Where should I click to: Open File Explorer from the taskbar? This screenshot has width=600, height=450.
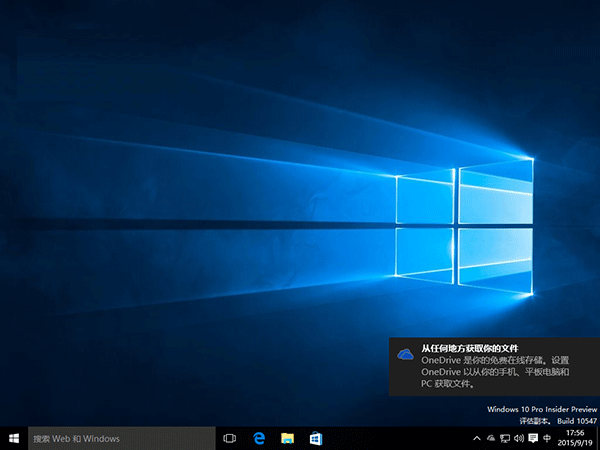286,438
